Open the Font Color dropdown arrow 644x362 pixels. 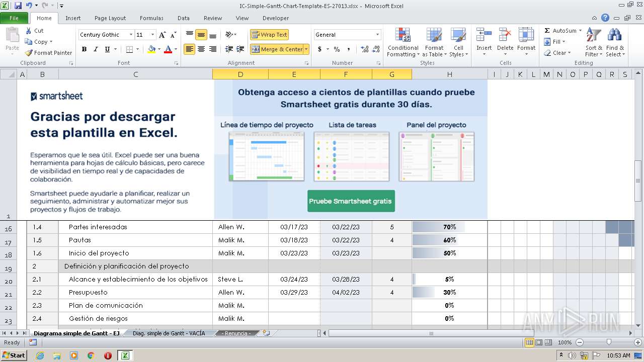[175, 49]
